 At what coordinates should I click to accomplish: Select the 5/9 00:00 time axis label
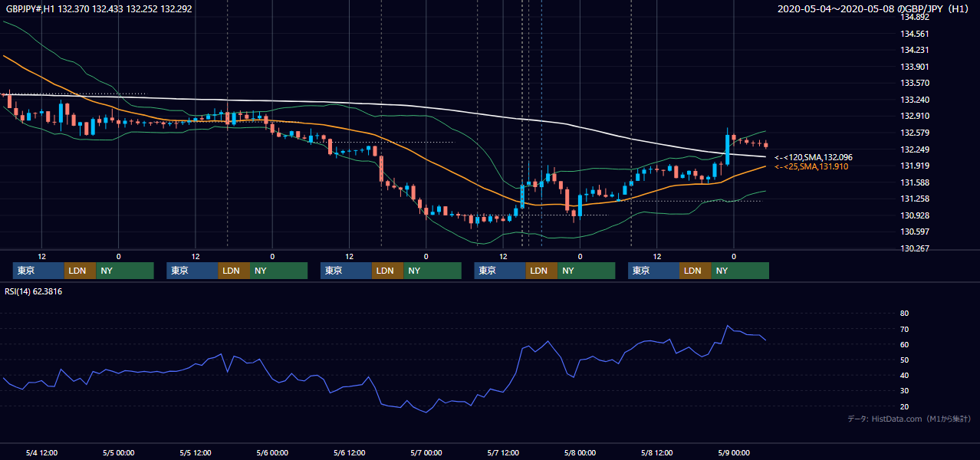(x=734, y=452)
